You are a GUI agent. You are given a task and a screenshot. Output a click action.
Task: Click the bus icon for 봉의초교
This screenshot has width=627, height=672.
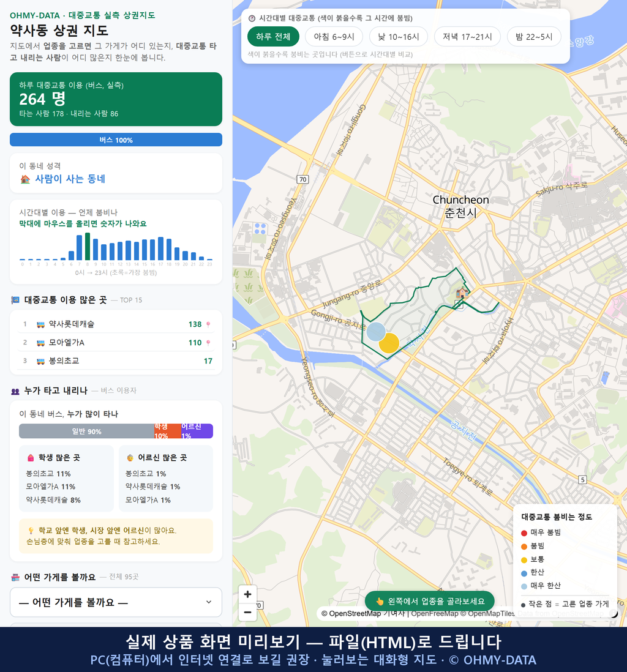coord(40,361)
